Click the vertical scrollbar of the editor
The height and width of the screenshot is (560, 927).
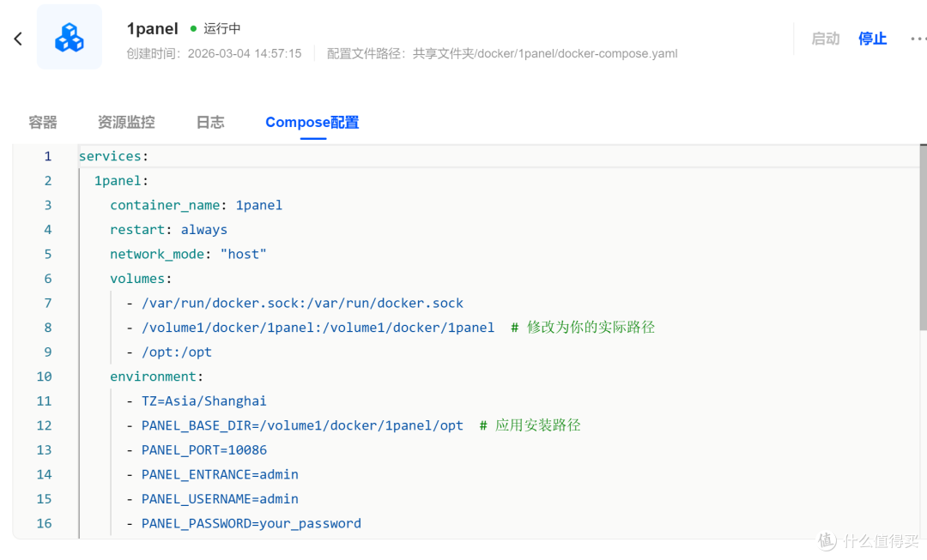tap(923, 240)
